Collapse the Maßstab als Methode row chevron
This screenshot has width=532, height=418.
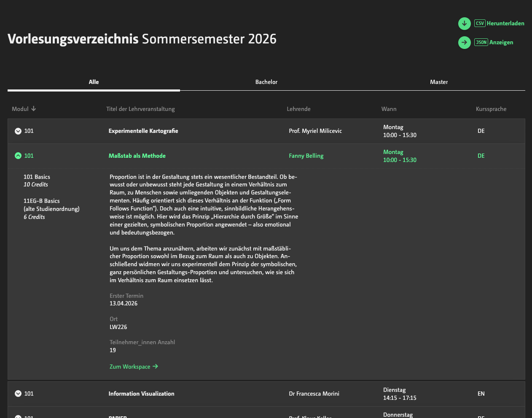[x=18, y=156]
